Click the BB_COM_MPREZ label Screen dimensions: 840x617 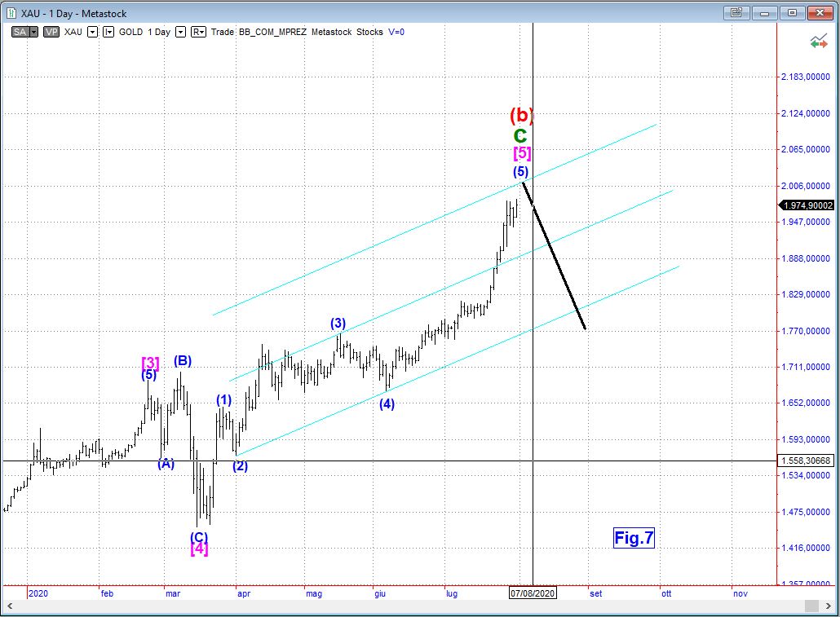(x=272, y=32)
